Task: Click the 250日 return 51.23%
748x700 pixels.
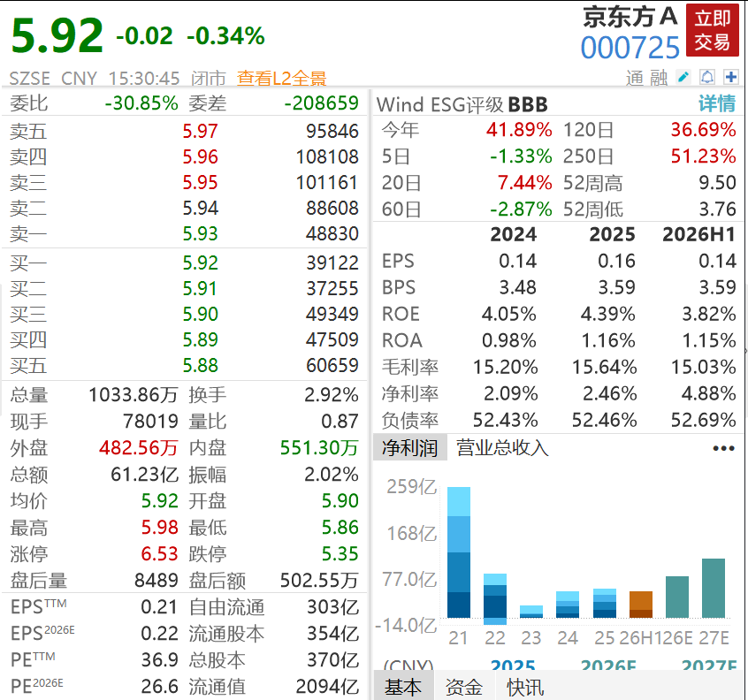Action: pos(703,156)
